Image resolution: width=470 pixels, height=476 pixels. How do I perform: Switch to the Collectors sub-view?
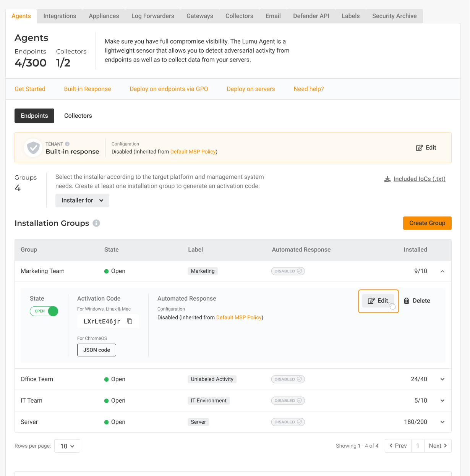[78, 116]
